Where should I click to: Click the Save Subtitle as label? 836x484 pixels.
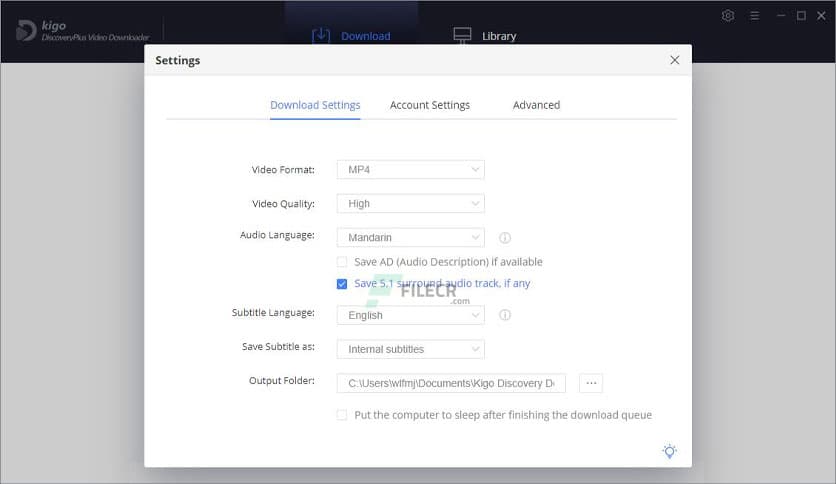278,346
